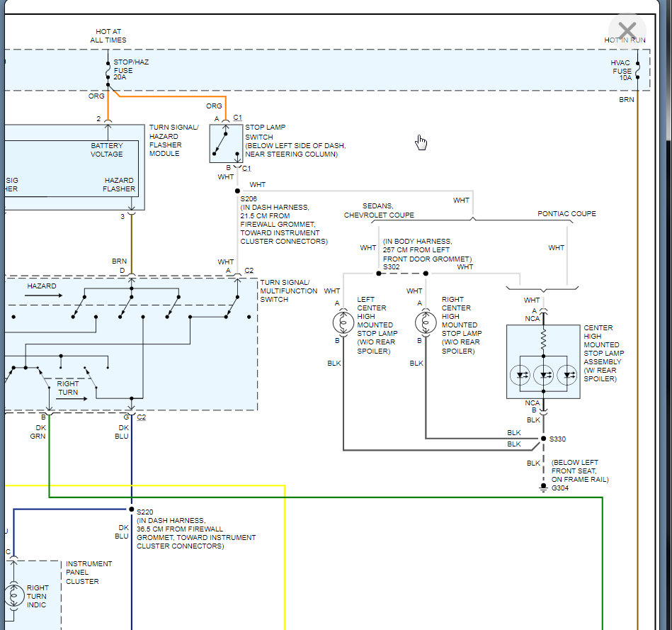
Task: Click the 'INSTRUMENT PANEL CLUSTER' label
Action: click(89, 572)
